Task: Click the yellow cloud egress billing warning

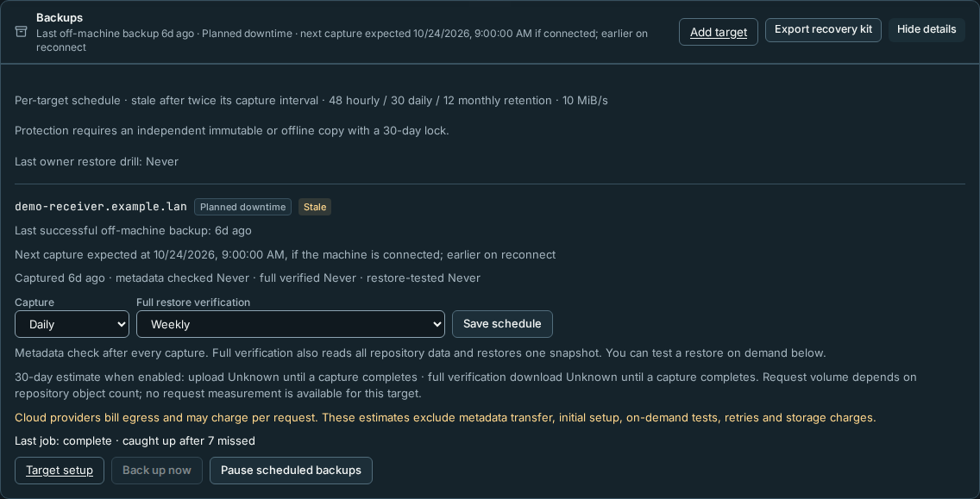Action: click(445, 417)
